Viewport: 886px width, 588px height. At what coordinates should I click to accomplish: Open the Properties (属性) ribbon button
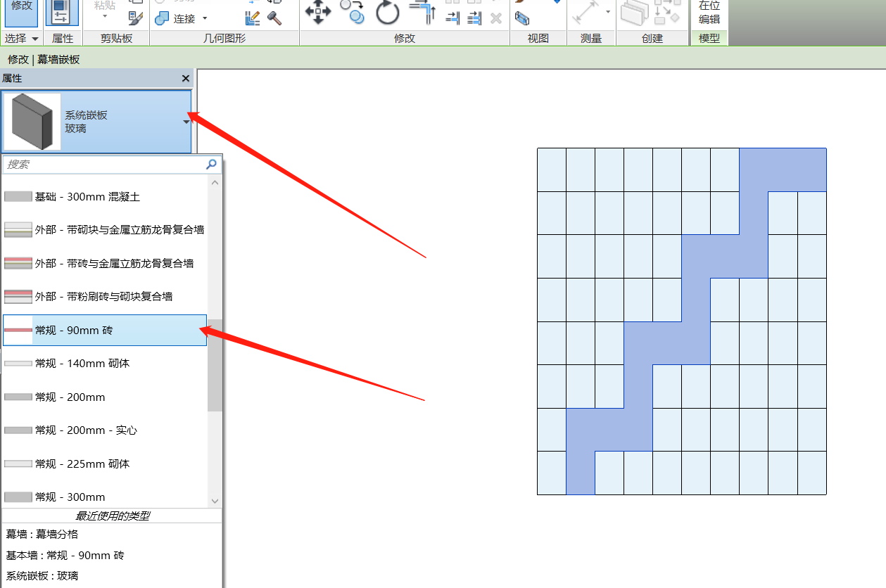(62, 13)
